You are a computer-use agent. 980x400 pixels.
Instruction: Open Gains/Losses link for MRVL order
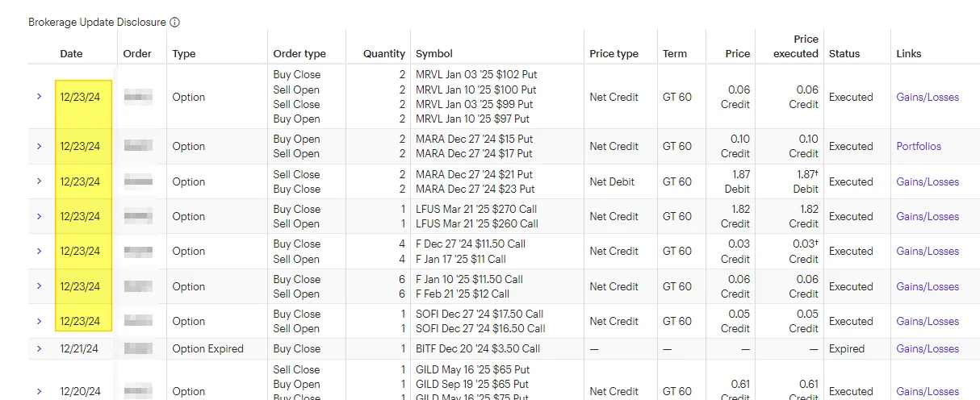coord(928,97)
